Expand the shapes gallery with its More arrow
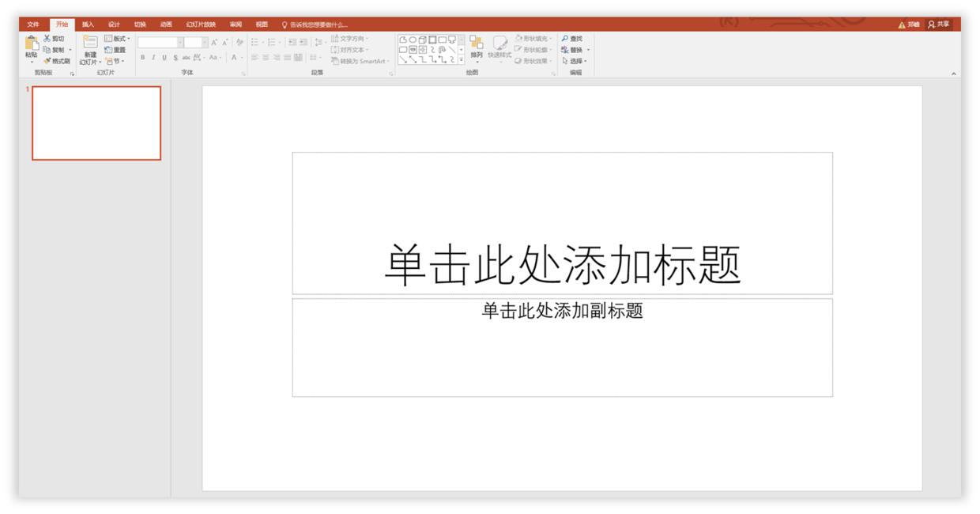The height and width of the screenshot is (514, 980). (x=461, y=60)
